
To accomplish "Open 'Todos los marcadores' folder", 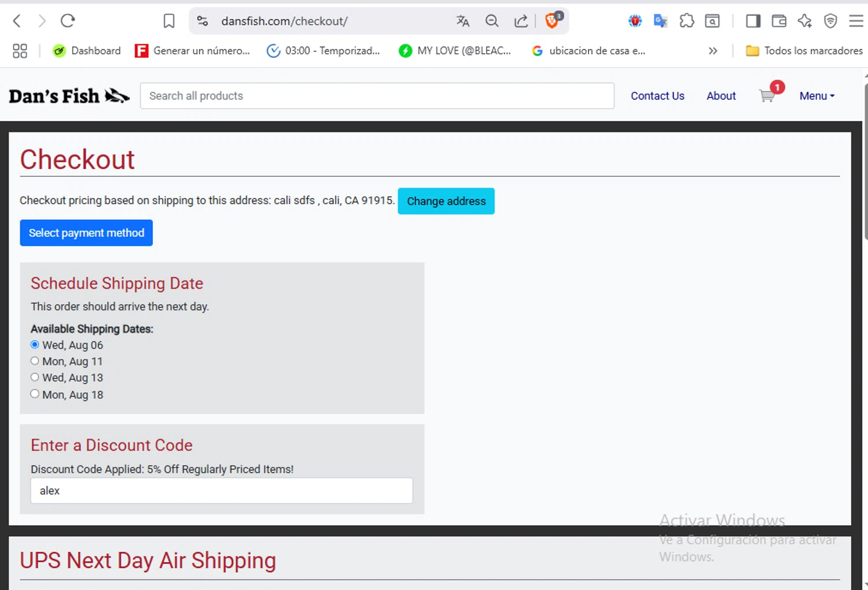I will point(804,51).
